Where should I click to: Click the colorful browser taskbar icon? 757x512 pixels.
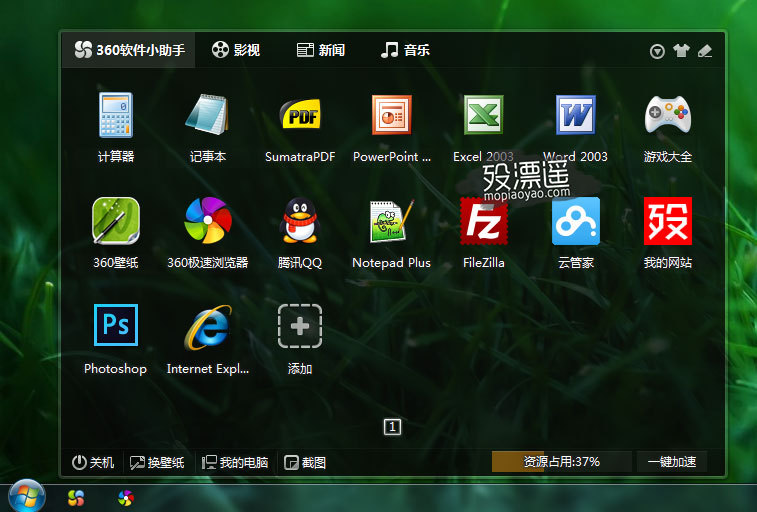click(126, 498)
